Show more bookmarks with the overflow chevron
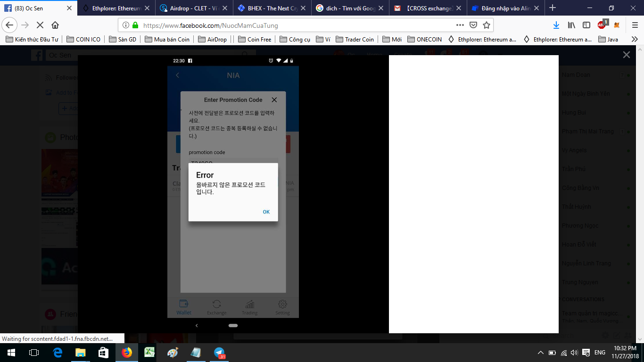Viewport: 644px width, 362px height. 635,40
